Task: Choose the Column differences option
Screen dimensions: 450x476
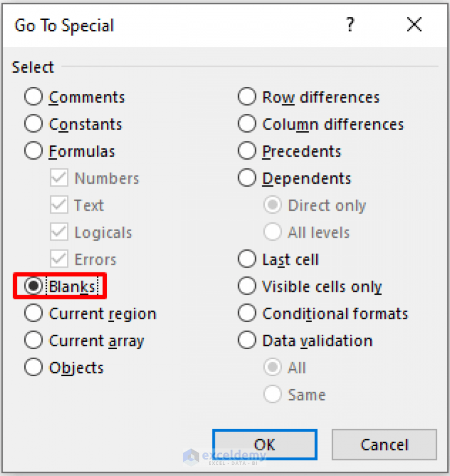Action: [x=247, y=124]
